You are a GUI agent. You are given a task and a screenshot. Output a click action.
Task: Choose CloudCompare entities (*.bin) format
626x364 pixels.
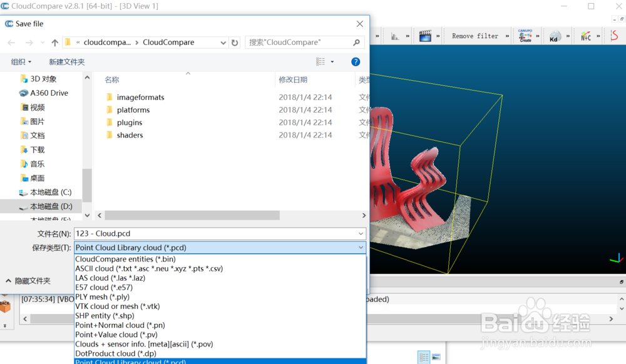click(x=220, y=259)
